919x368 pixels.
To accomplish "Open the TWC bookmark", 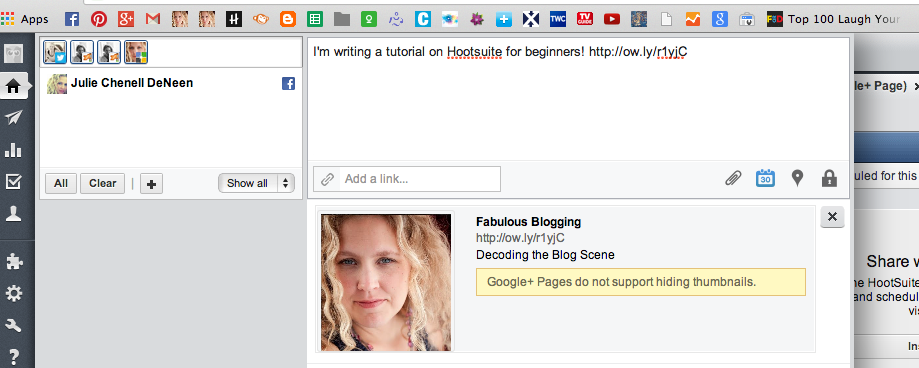I will [x=558, y=19].
